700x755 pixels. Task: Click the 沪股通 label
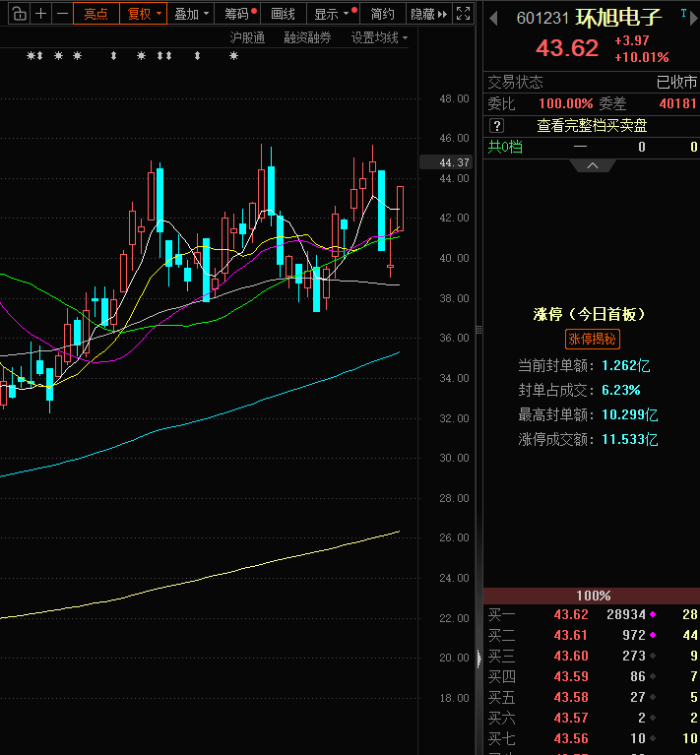click(247, 37)
